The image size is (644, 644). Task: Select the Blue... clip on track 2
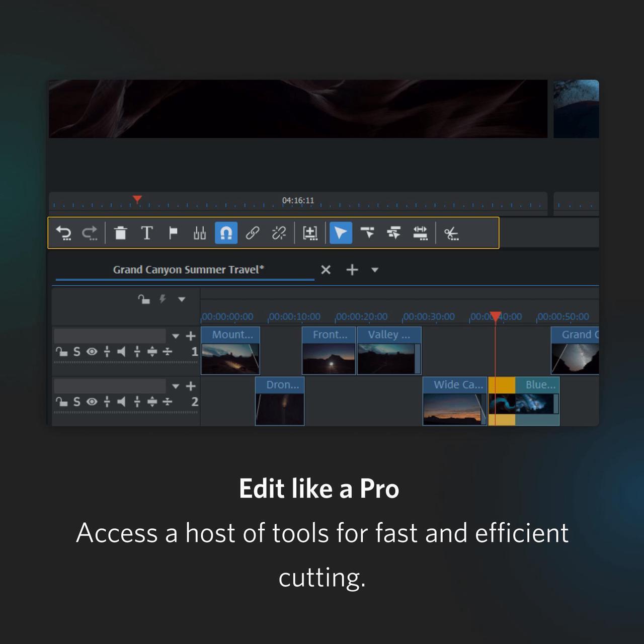point(524,401)
